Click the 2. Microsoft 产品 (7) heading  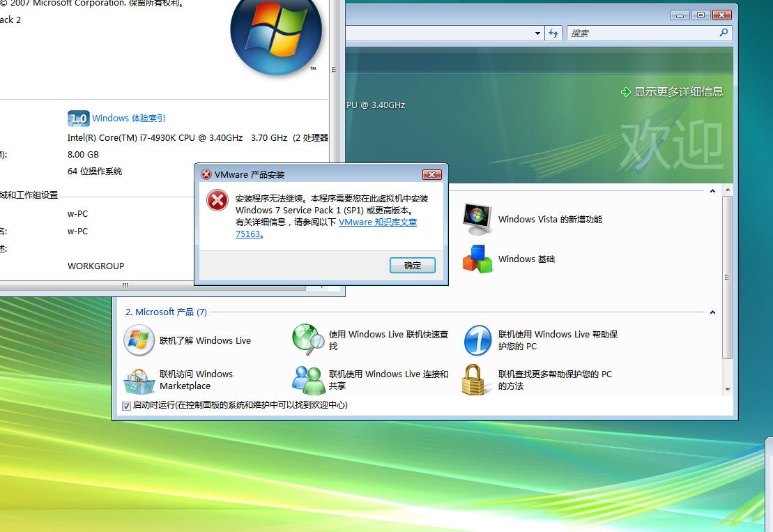click(x=166, y=312)
